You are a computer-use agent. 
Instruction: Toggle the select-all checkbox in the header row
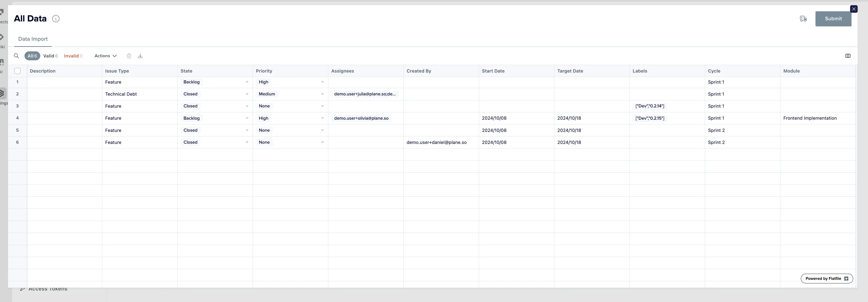[17, 71]
